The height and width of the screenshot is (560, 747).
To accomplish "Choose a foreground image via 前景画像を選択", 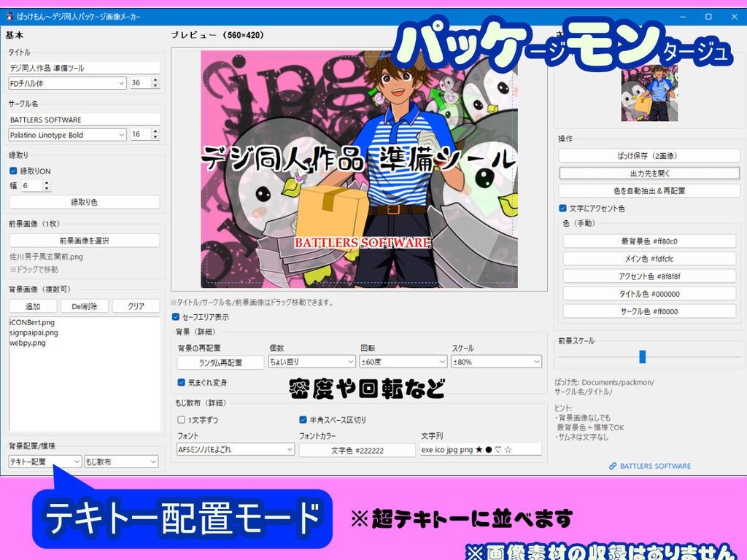I will (84, 240).
